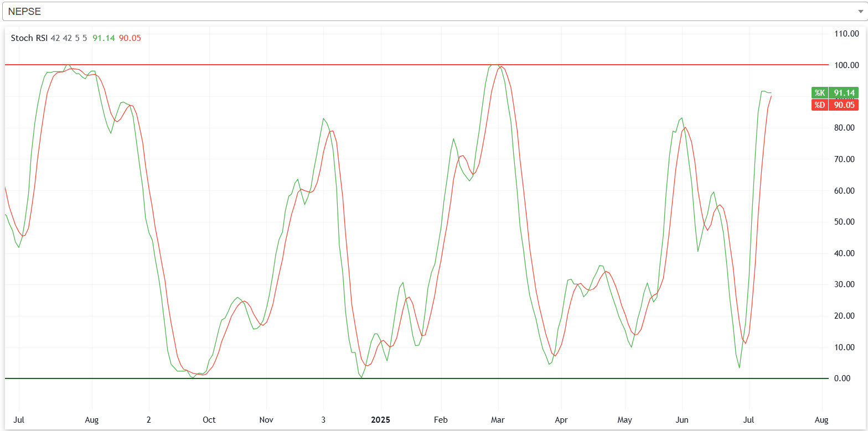Click the green %K value 91.14 in legend
Image resolution: width=868 pixels, height=431 pixels.
pos(104,38)
